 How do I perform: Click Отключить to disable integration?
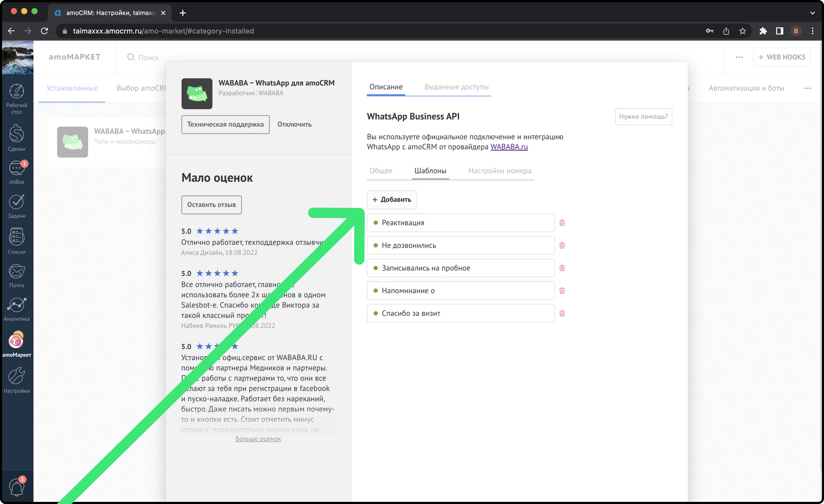[x=294, y=124]
